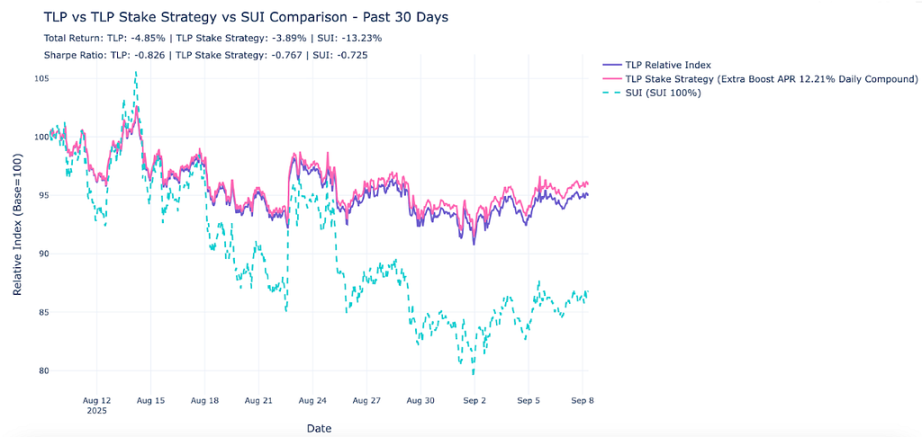Click the pink TLP Stake Strategy legend line
This screenshot has width=922, height=437.
pos(609,79)
